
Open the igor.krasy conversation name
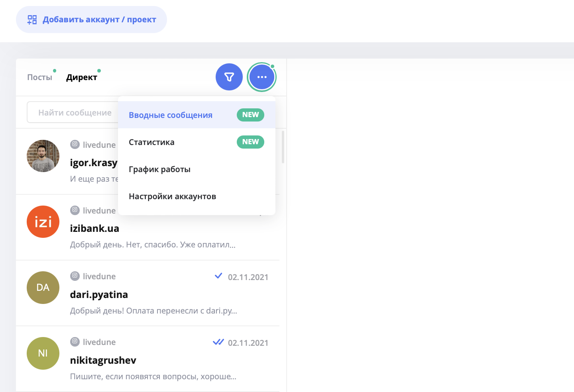[94, 163]
